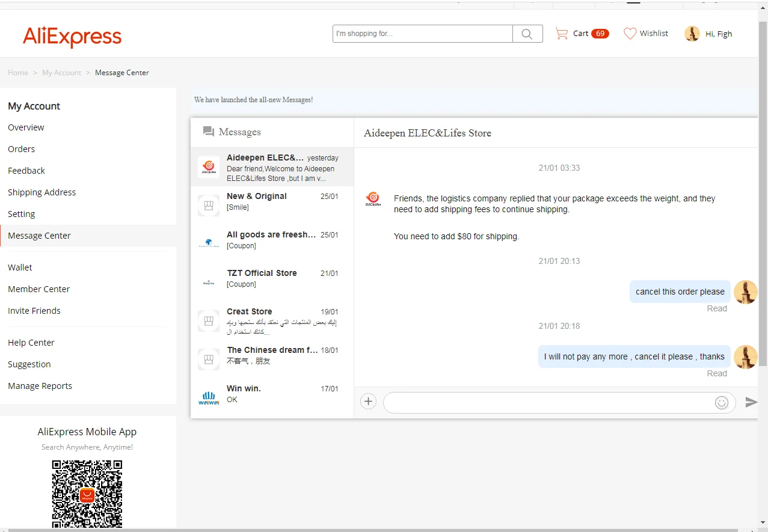Open Win win. conversation
Image resolution: width=768 pixels, height=532 pixels.
point(272,398)
